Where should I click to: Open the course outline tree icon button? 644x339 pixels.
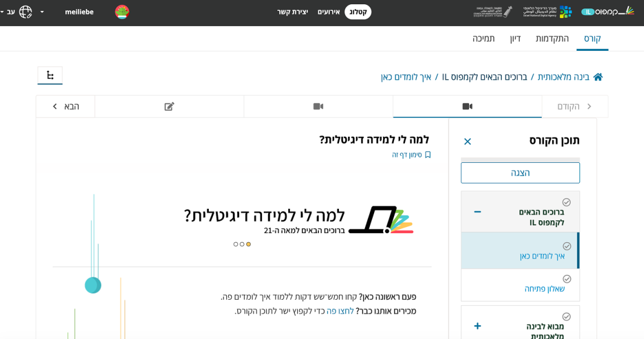[50, 76]
